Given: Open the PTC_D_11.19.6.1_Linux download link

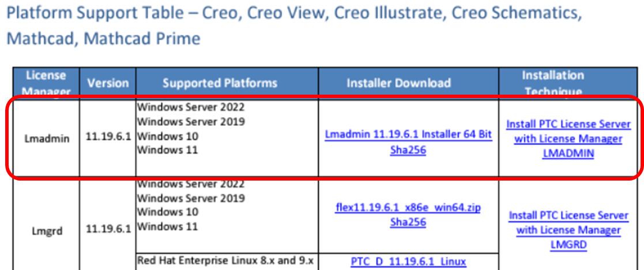Looking at the screenshot, I should click(408, 261).
